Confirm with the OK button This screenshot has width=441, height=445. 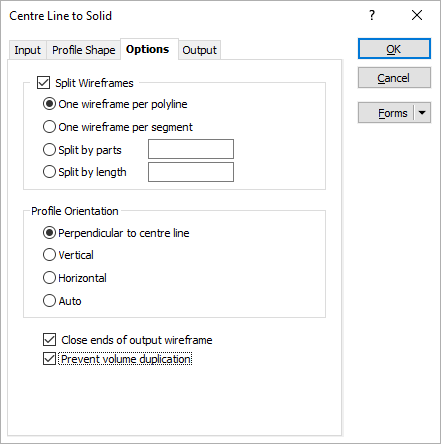tap(394, 49)
